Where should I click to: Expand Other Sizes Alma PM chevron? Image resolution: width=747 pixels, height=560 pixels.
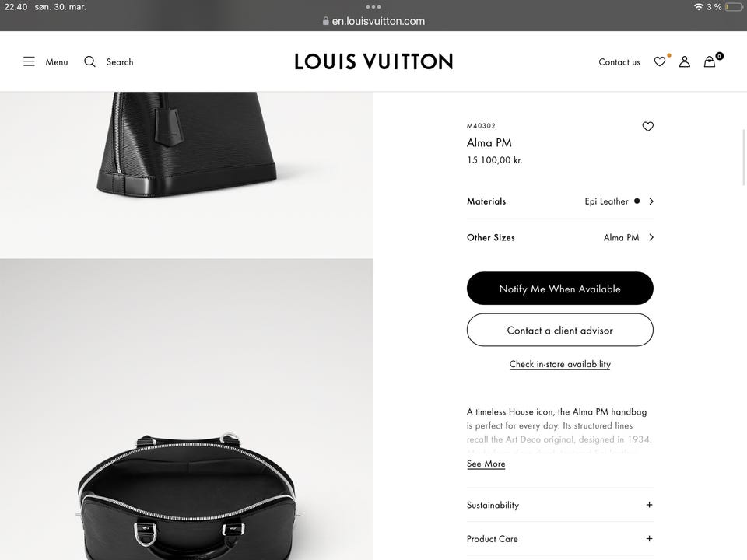[x=651, y=237]
